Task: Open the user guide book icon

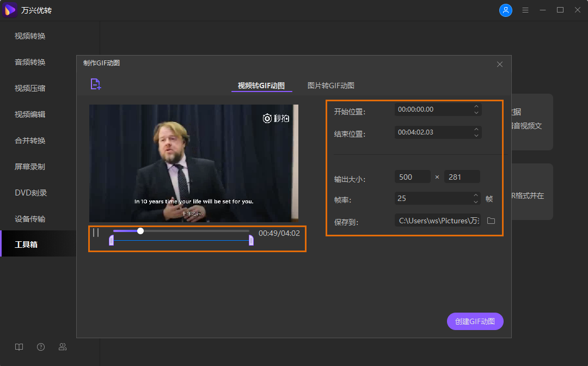Action: (x=19, y=347)
